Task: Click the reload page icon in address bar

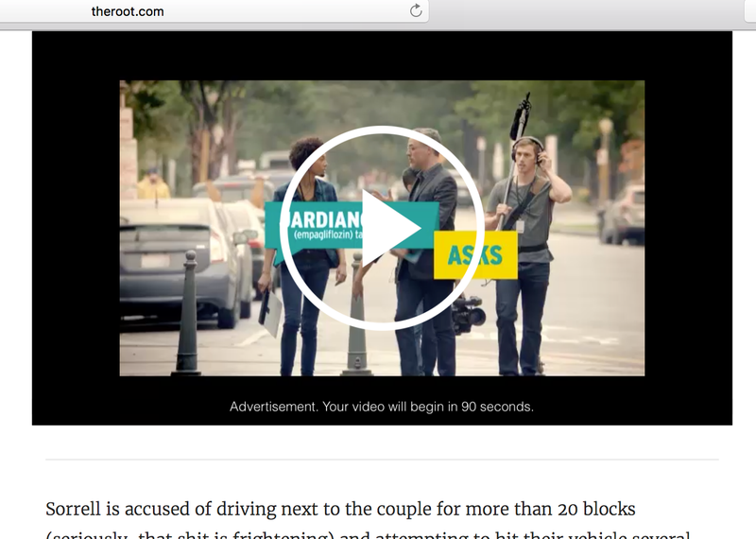Action: [x=416, y=10]
